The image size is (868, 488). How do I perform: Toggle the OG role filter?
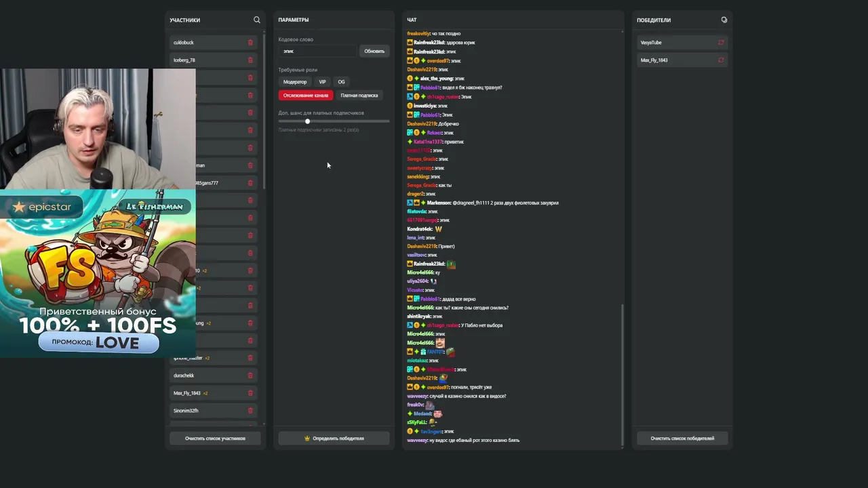[x=341, y=81]
